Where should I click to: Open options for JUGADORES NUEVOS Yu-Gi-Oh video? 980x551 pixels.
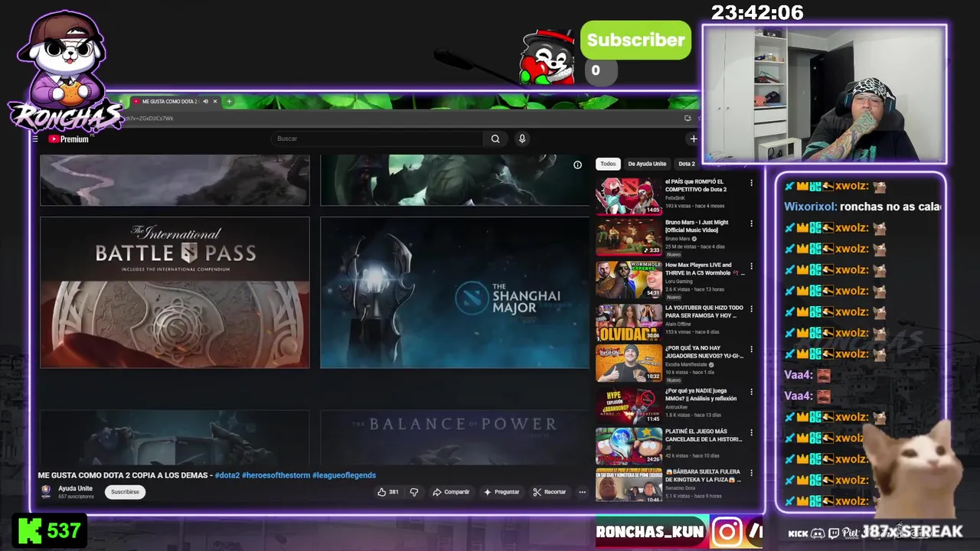coord(751,350)
